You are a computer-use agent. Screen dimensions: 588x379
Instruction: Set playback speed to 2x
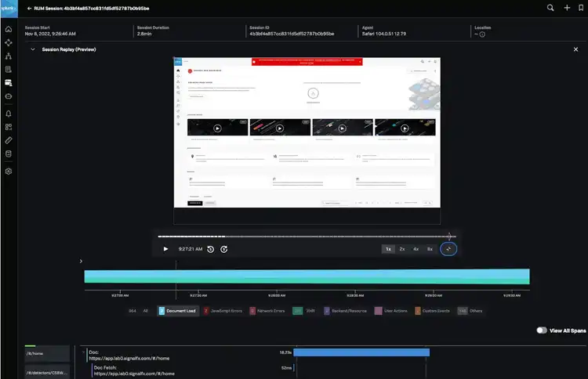(402, 249)
